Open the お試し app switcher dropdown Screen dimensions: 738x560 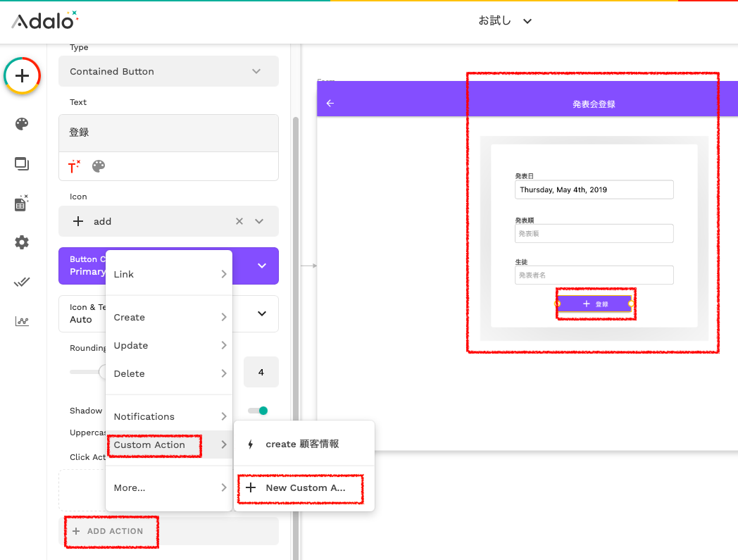(505, 20)
